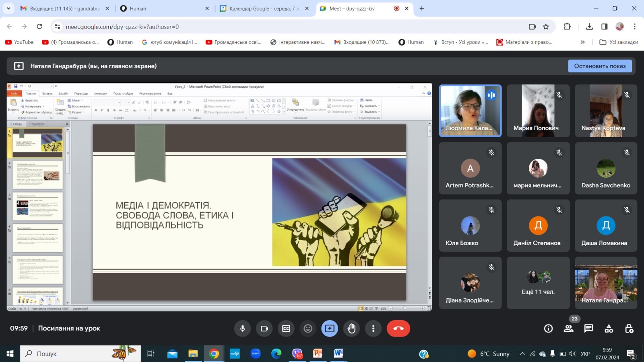Open the in-call chat panel
The width and height of the screenshot is (644, 362).
[x=589, y=329]
